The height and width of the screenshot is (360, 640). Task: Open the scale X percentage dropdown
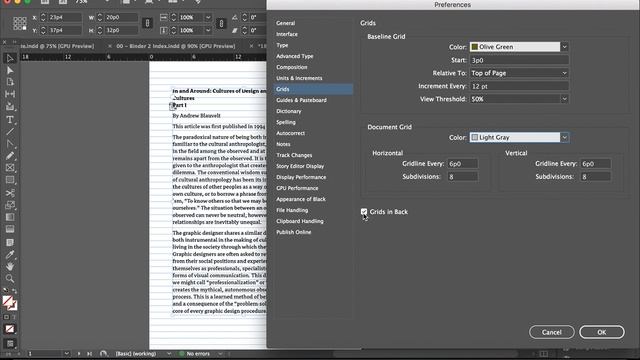coord(208,18)
